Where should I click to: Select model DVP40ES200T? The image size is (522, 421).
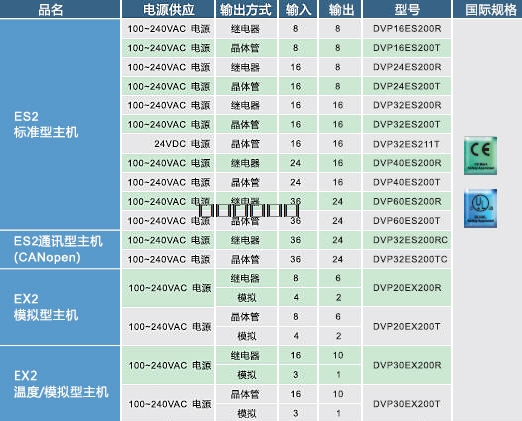(407, 182)
